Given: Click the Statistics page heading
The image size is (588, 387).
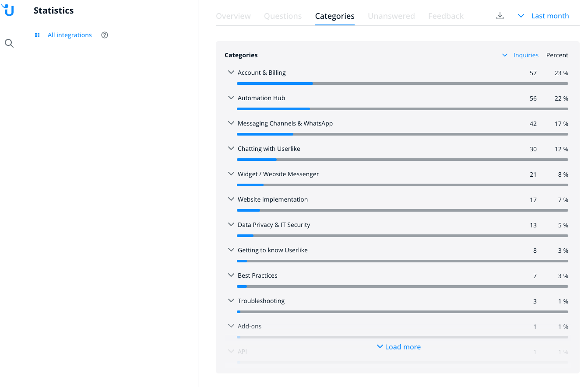Looking at the screenshot, I should (54, 10).
